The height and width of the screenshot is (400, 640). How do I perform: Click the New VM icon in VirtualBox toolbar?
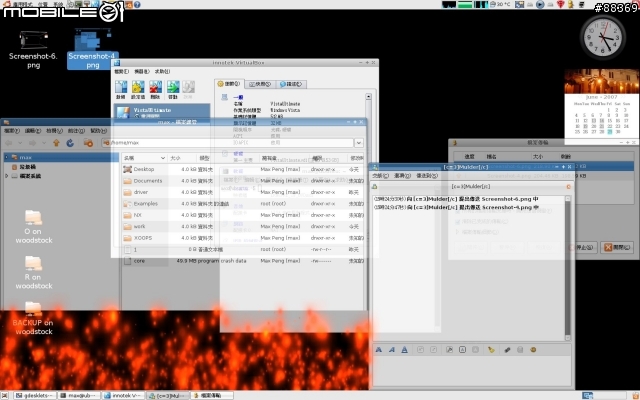point(121,87)
